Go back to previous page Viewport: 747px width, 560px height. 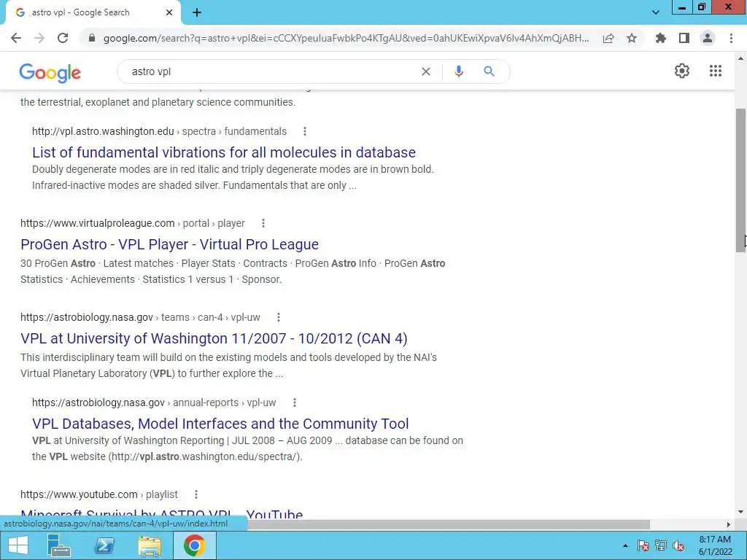point(16,38)
